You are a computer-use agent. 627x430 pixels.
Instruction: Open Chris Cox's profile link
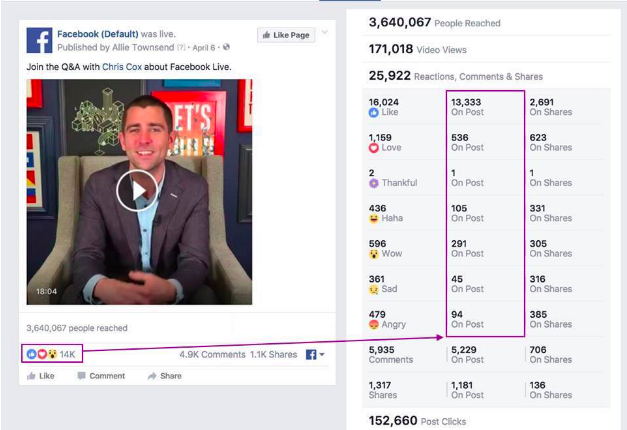[122, 67]
